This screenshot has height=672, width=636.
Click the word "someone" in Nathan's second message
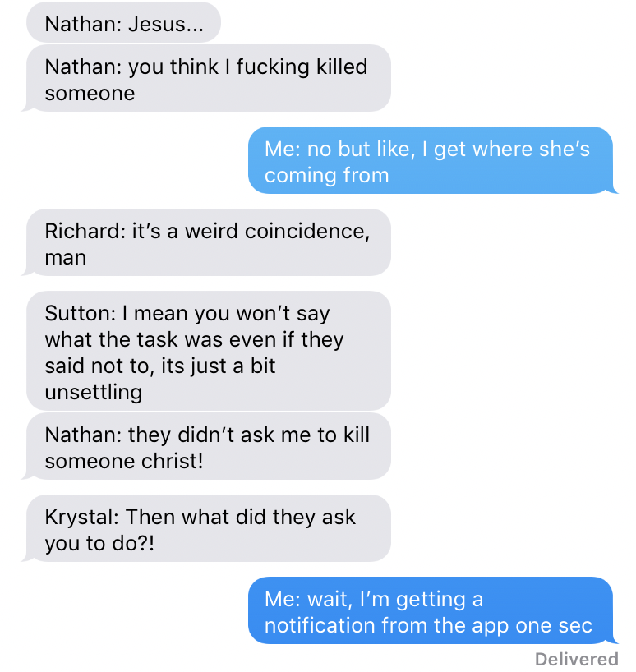click(x=90, y=94)
